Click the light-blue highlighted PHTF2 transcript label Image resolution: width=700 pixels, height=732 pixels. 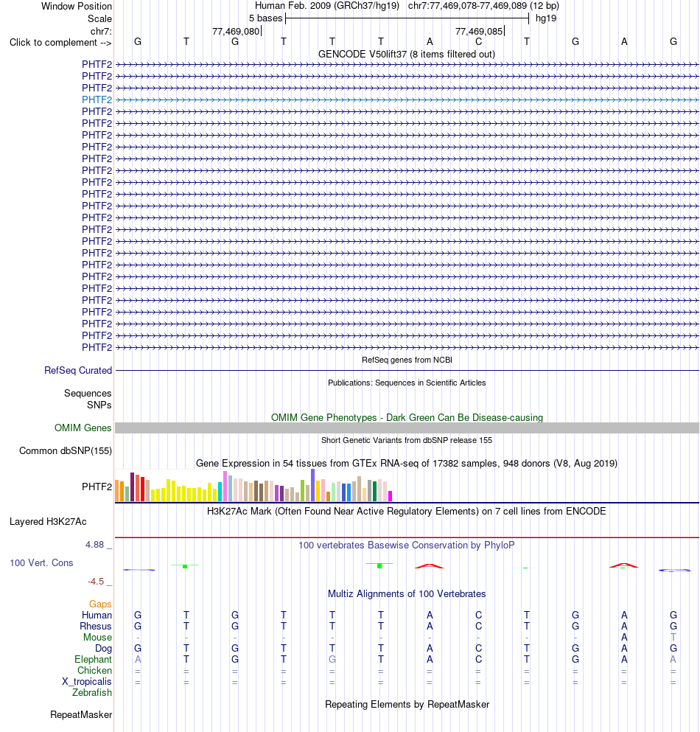97,100
